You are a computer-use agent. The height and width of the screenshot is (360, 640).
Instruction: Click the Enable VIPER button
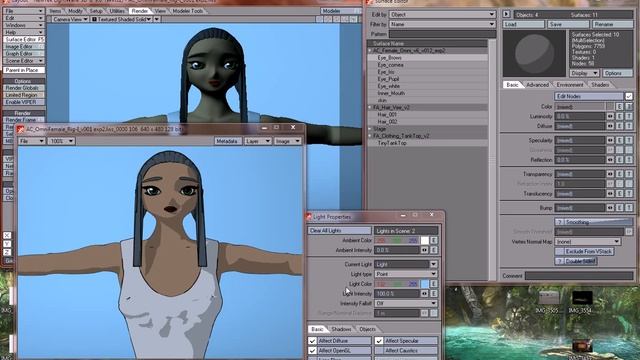pos(24,102)
